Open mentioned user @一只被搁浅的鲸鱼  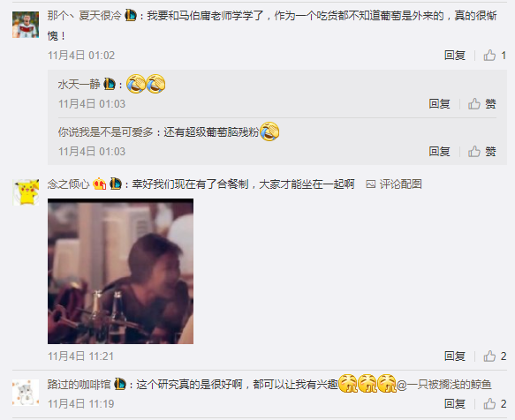pos(444,384)
